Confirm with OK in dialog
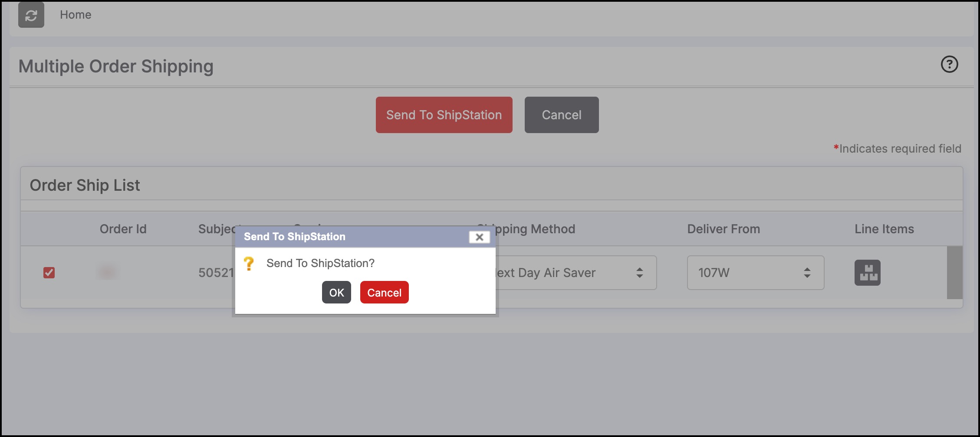Image resolution: width=980 pixels, height=437 pixels. (x=336, y=293)
